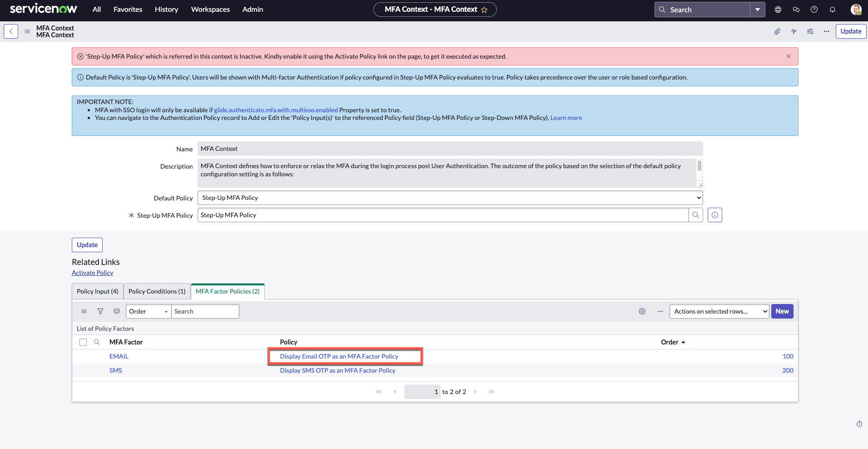Go to the previous list page
This screenshot has width=868, height=449.
[x=395, y=392]
